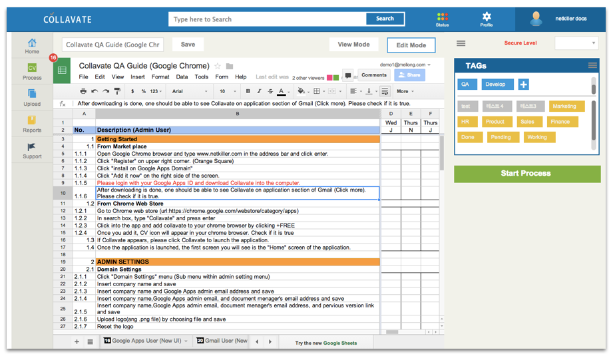Switch to Google Apps User (New UI) tab

[146, 341]
